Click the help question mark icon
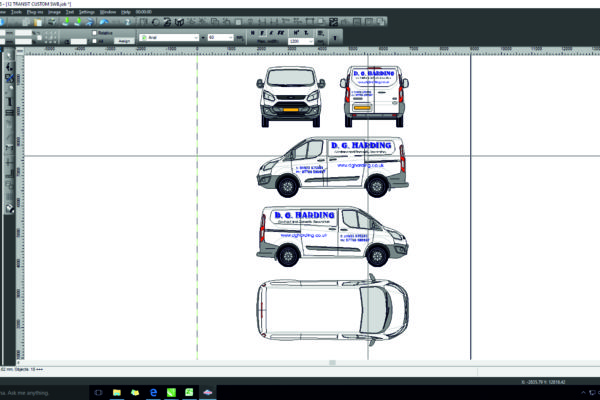 coord(127,22)
